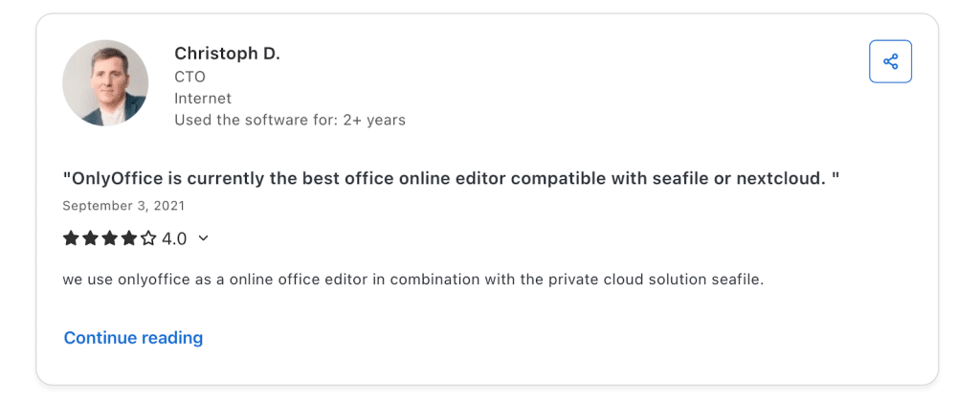The image size is (980, 404).
Task: Click the share icon button
Action: [x=890, y=62]
